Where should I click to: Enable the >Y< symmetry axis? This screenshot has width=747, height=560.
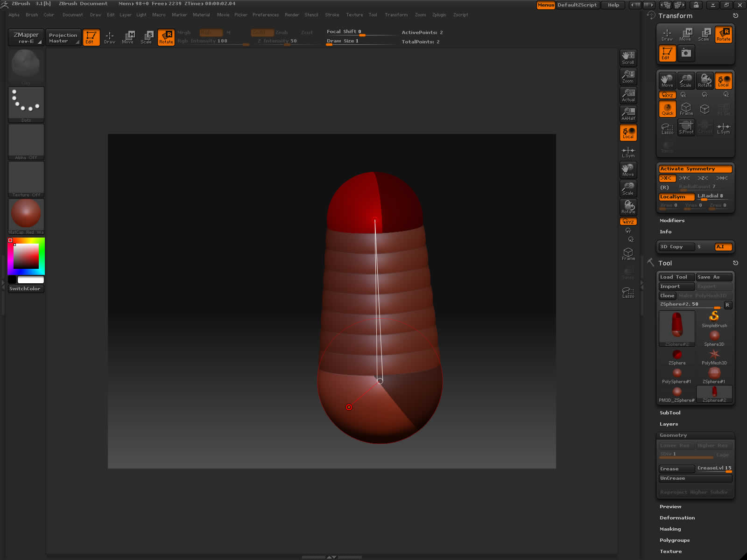pos(684,178)
